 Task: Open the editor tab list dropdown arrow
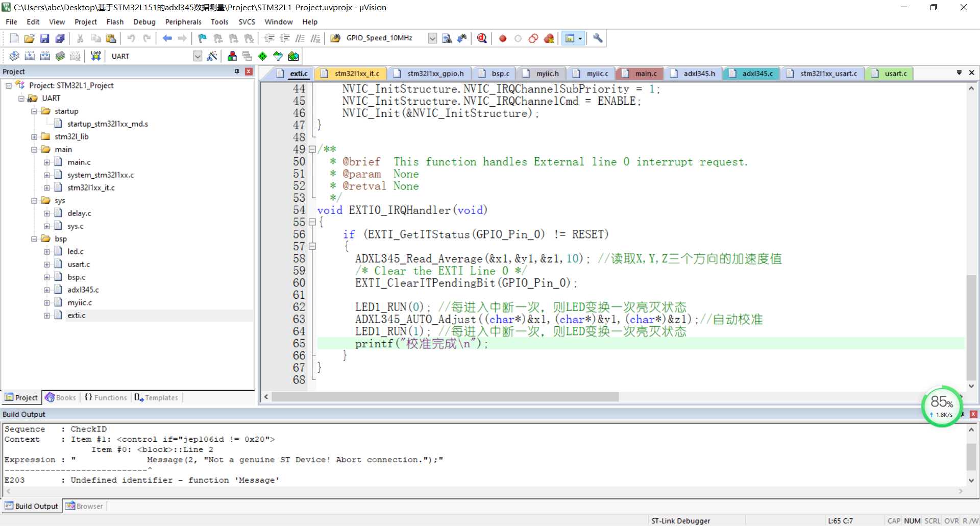(x=959, y=73)
